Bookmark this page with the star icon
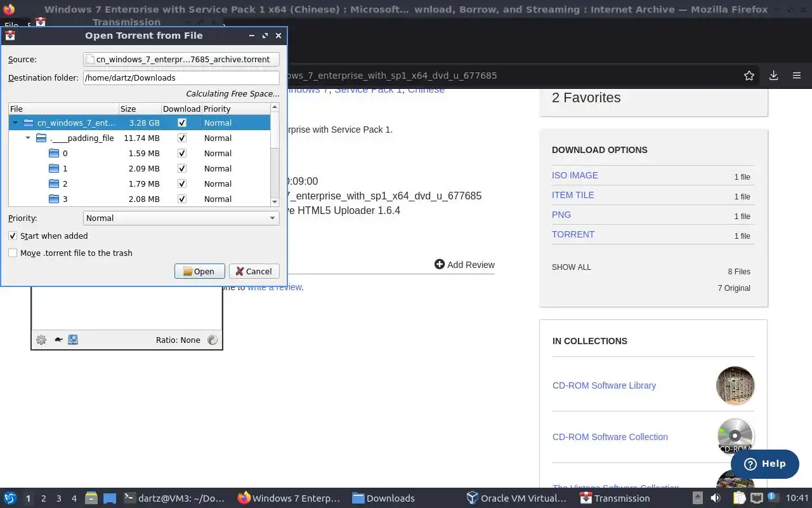Image resolution: width=812 pixels, height=508 pixels. (749, 76)
